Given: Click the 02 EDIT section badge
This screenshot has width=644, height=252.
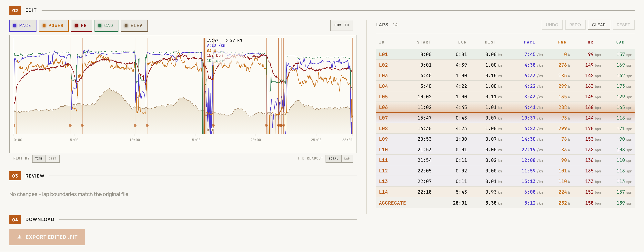Looking at the screenshot, I should click(15, 10).
